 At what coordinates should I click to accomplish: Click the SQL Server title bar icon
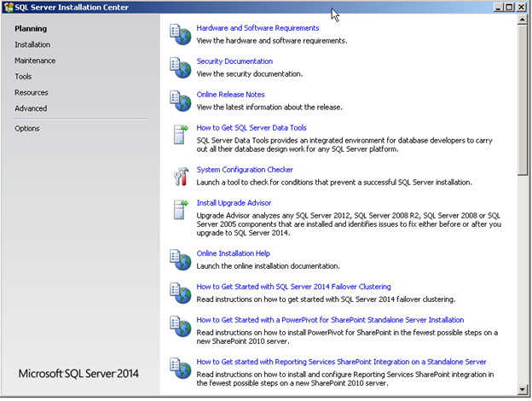coord(9,7)
